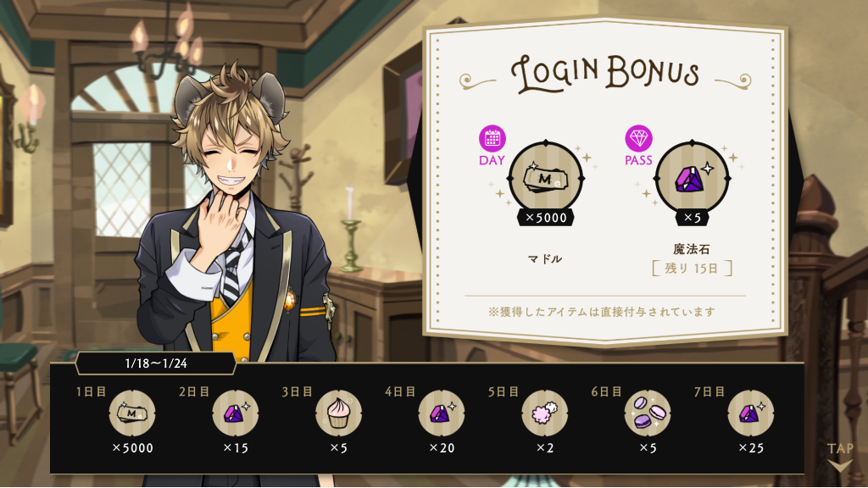Select day 4 magic stone ×20 icon
This screenshot has height=488, width=868.
pyautogui.click(x=441, y=413)
